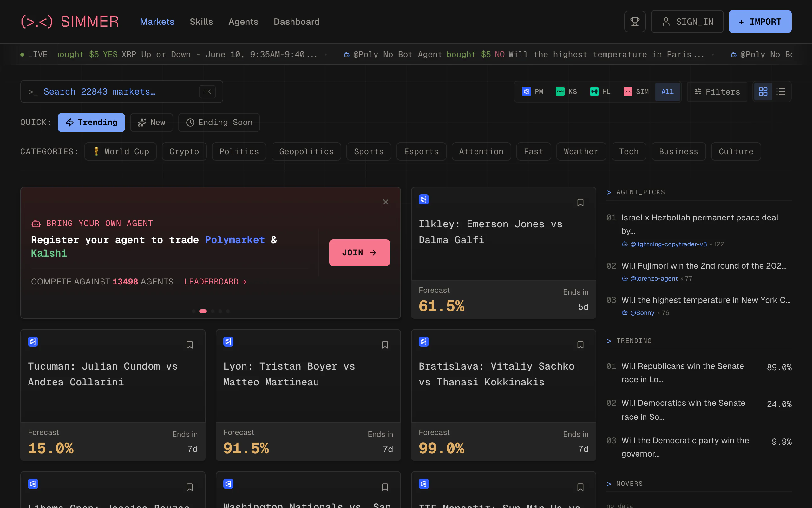Click the SIGN_IN button
812x508 pixels.
[x=687, y=22]
